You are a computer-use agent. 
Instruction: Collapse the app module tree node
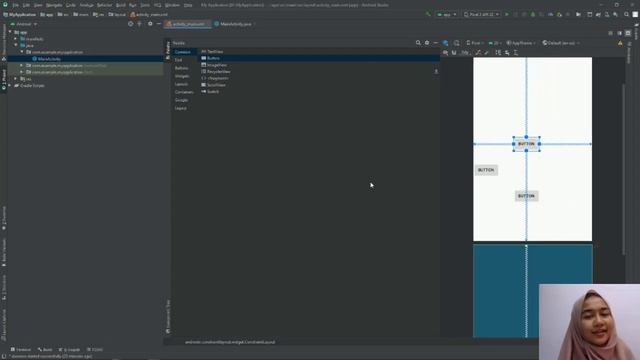click(10, 32)
